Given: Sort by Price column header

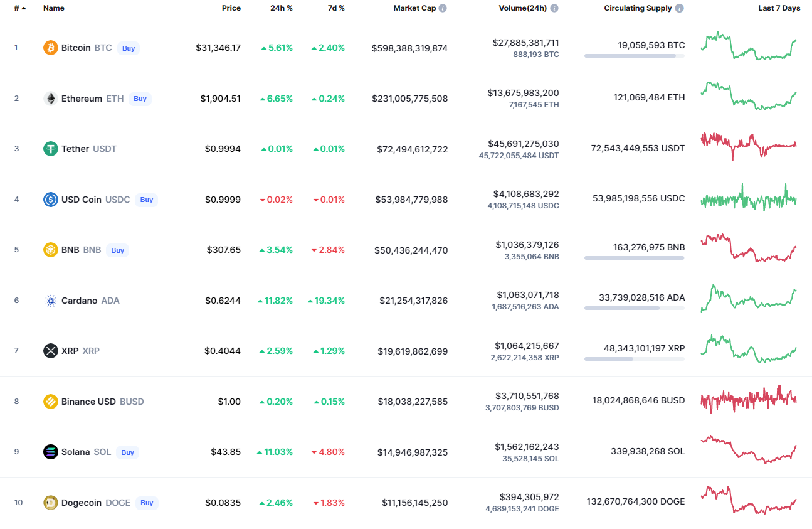Looking at the screenshot, I should pyautogui.click(x=231, y=8).
